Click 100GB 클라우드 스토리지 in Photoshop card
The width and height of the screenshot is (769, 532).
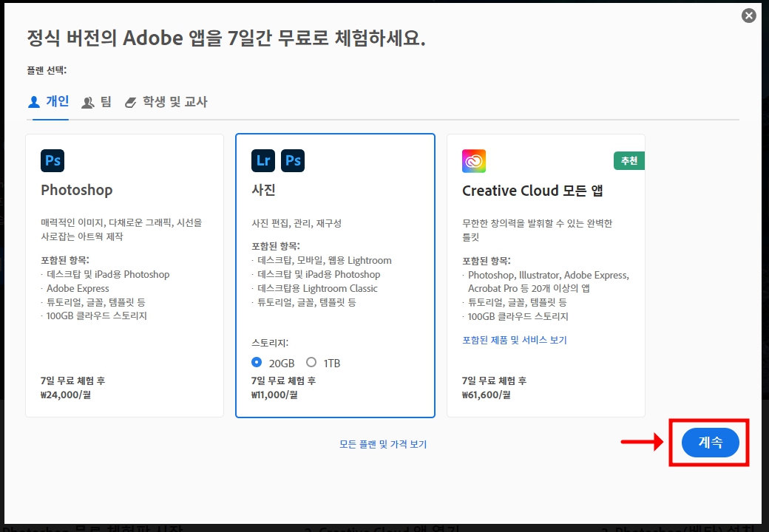point(97,316)
